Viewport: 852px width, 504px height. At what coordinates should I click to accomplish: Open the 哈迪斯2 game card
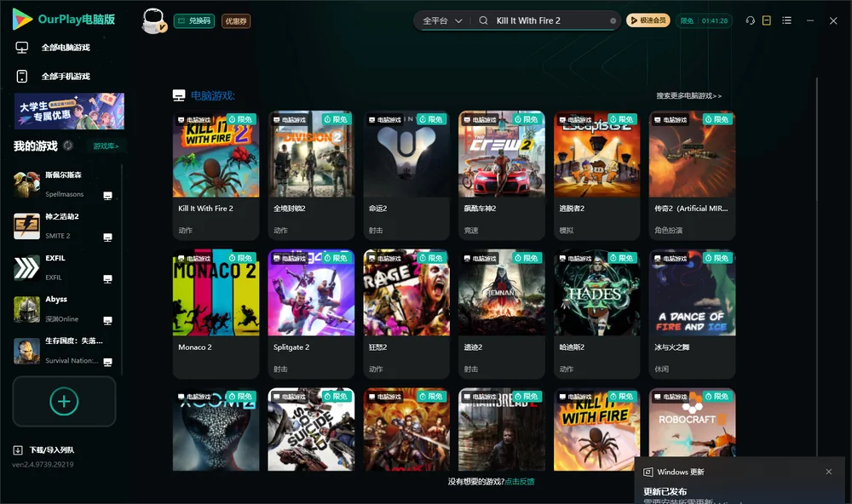(596, 314)
